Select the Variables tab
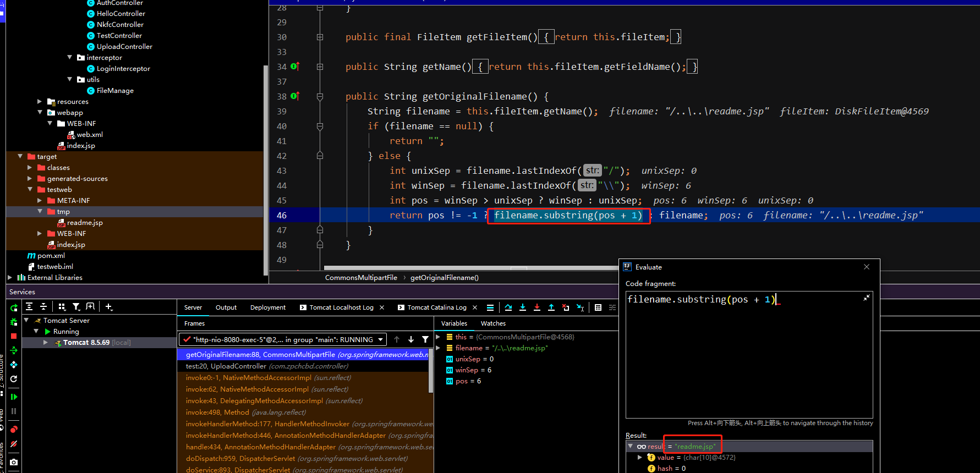This screenshot has width=980, height=473. click(454, 323)
